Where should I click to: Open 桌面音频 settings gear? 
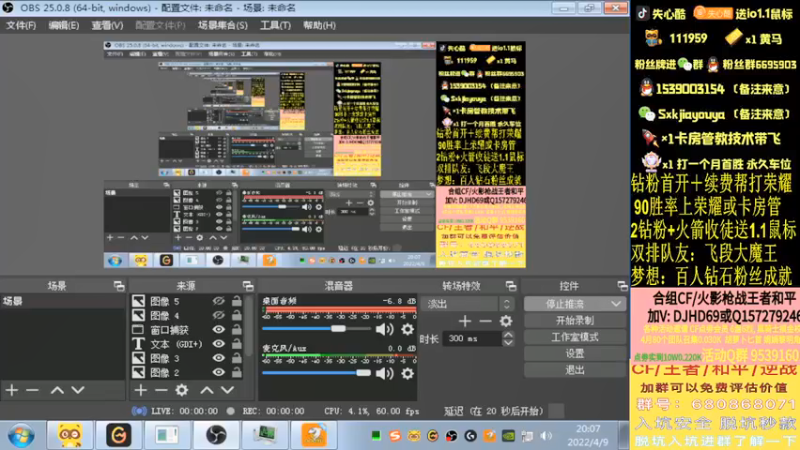coord(407,329)
